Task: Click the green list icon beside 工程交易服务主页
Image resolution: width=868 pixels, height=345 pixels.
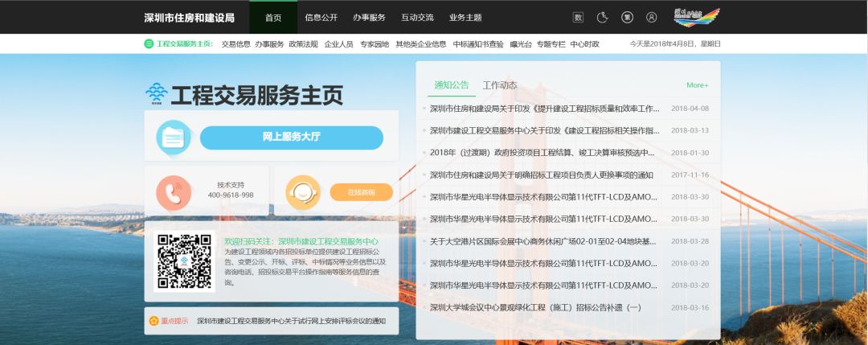Action: (x=149, y=44)
